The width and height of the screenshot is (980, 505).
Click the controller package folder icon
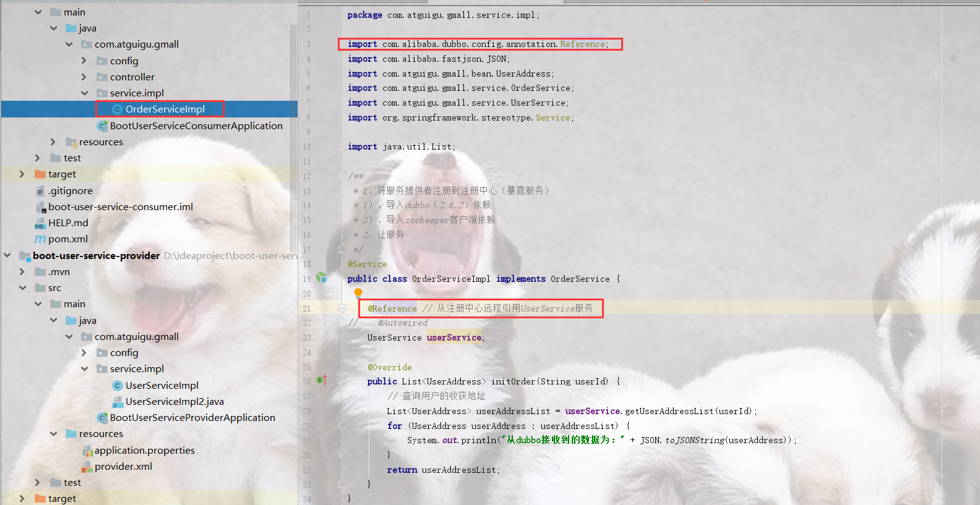click(102, 77)
